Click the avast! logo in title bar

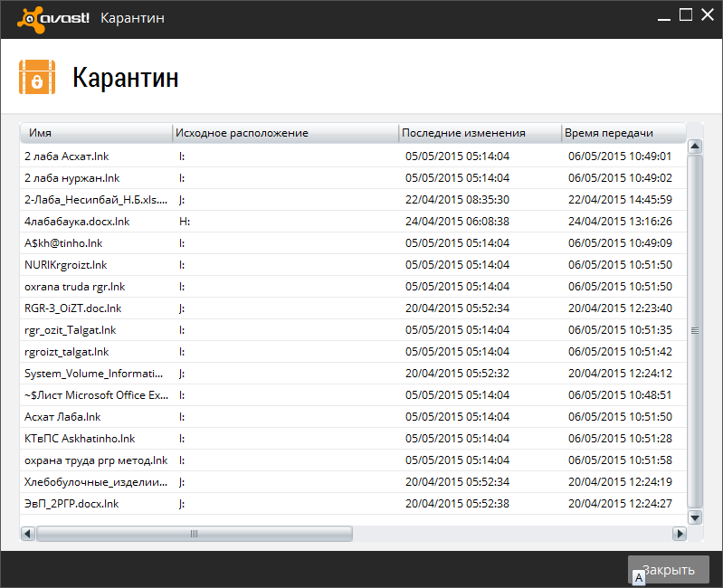pos(53,19)
